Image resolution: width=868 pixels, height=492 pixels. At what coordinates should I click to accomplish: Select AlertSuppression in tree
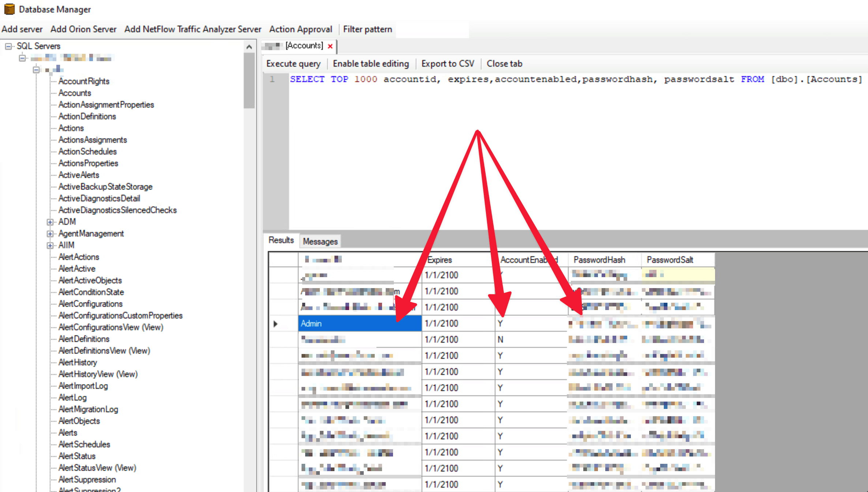[87, 480]
